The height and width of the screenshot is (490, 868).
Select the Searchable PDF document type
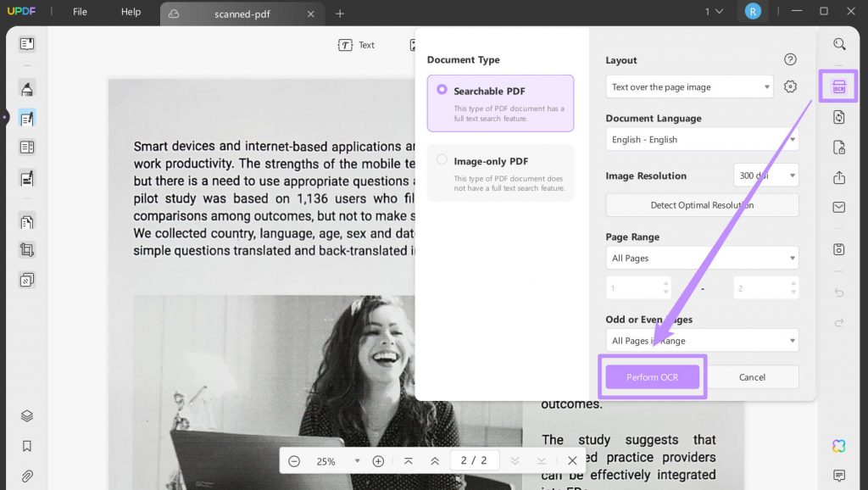(500, 103)
